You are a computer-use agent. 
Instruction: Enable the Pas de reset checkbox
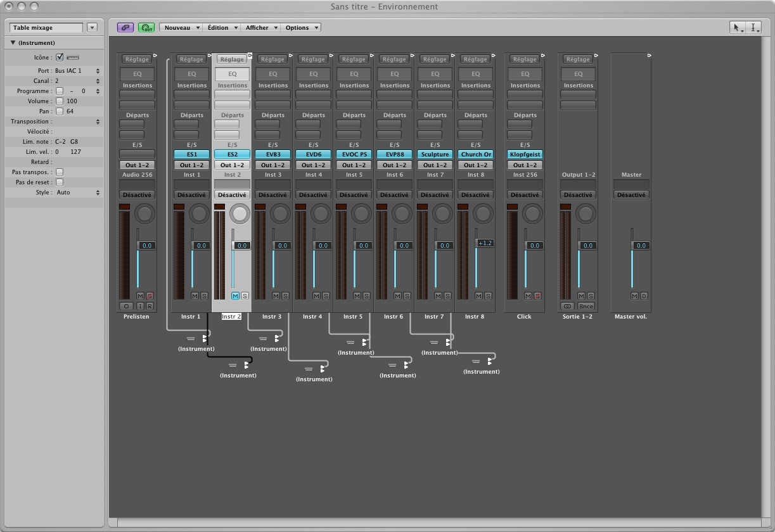[x=60, y=182]
